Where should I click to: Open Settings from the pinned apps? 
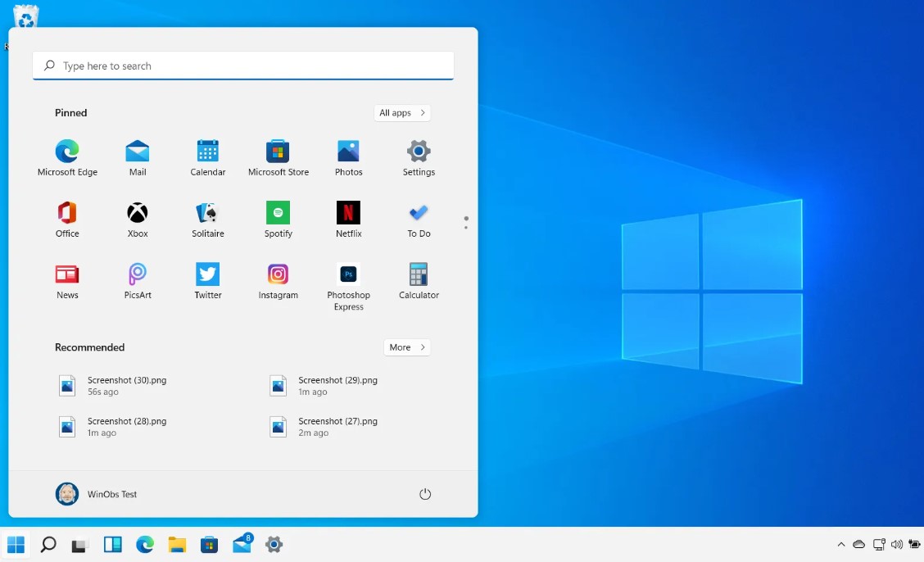click(419, 158)
